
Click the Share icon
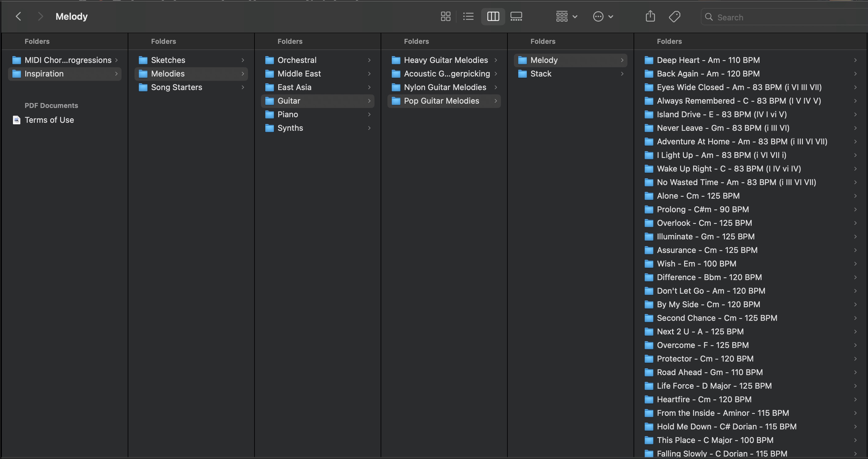pos(650,17)
